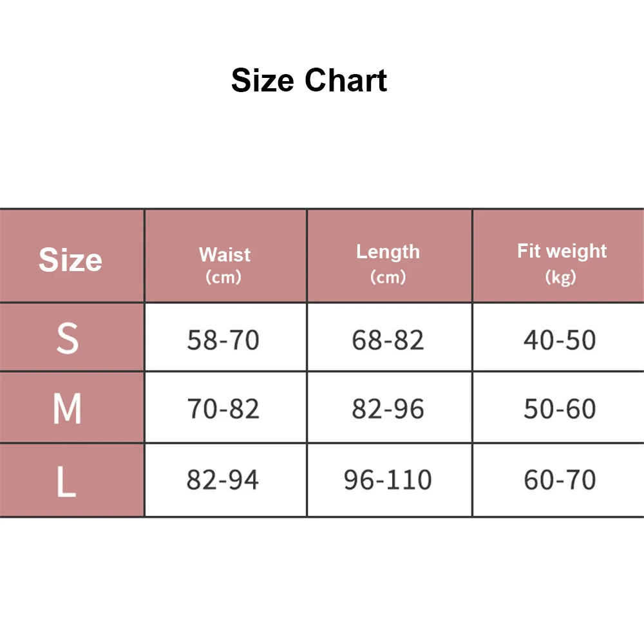
Task: Click the (kg) unit label
Action: (x=560, y=277)
